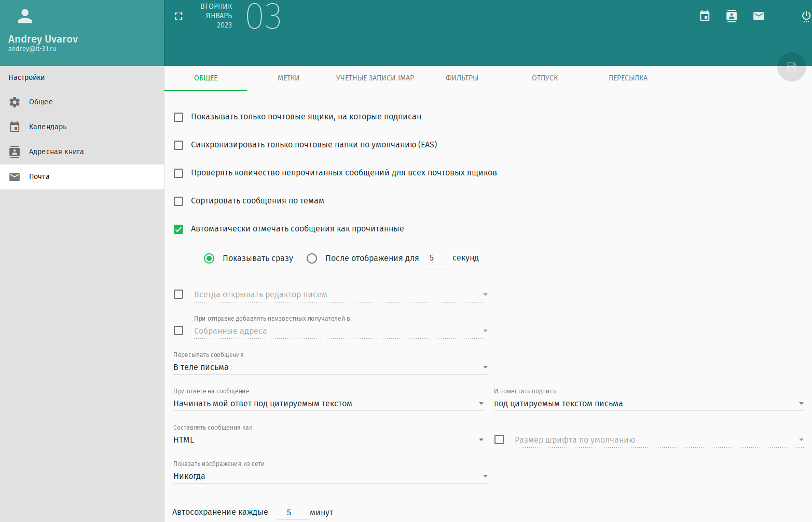Switch to the Фильтры tab
The image size is (812, 522).
point(462,78)
